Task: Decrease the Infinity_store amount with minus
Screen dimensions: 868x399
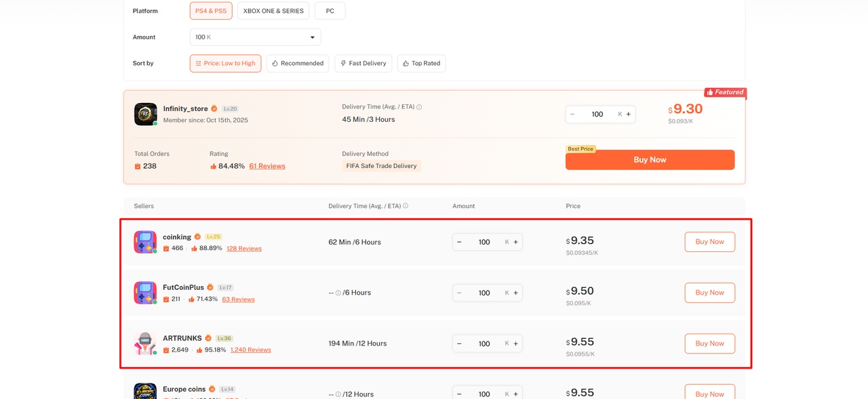Action: click(x=572, y=114)
